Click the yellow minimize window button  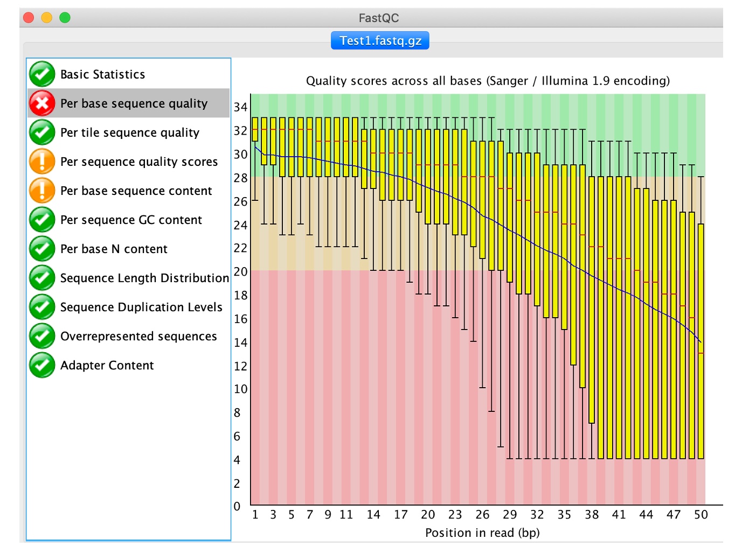[x=47, y=18]
